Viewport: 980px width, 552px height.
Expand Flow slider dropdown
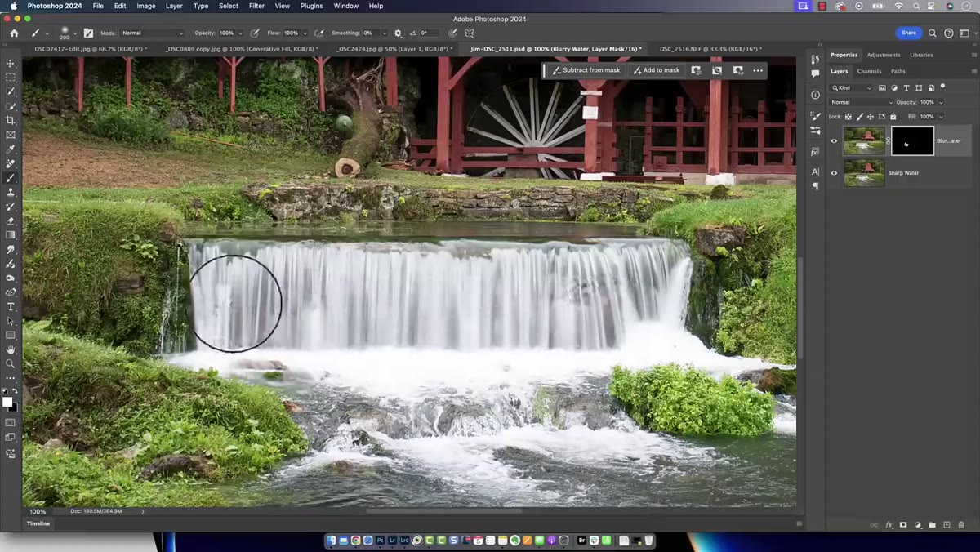coord(305,33)
